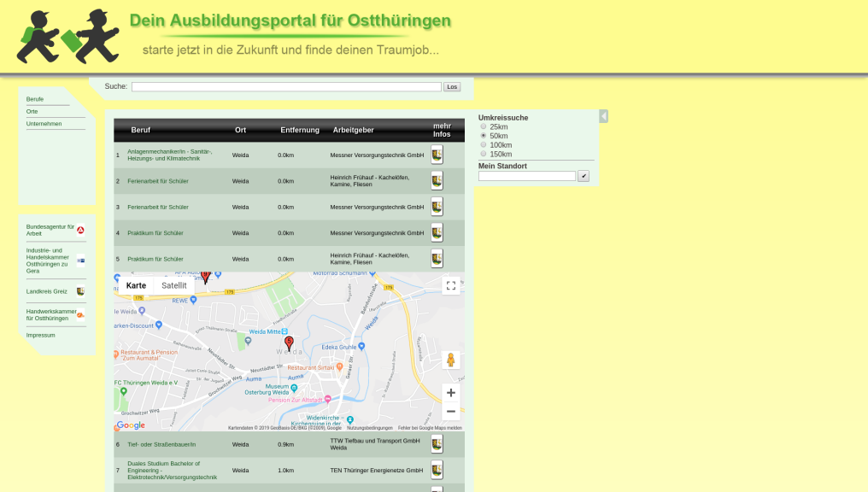Image resolution: width=868 pixels, height=492 pixels.
Task: Click the info icon in row 3
Action: (437, 207)
